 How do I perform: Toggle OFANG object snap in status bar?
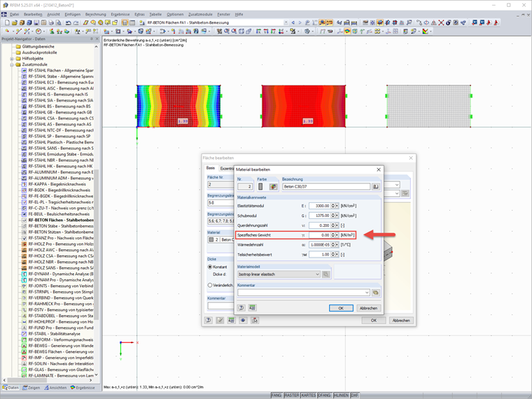[324, 395]
